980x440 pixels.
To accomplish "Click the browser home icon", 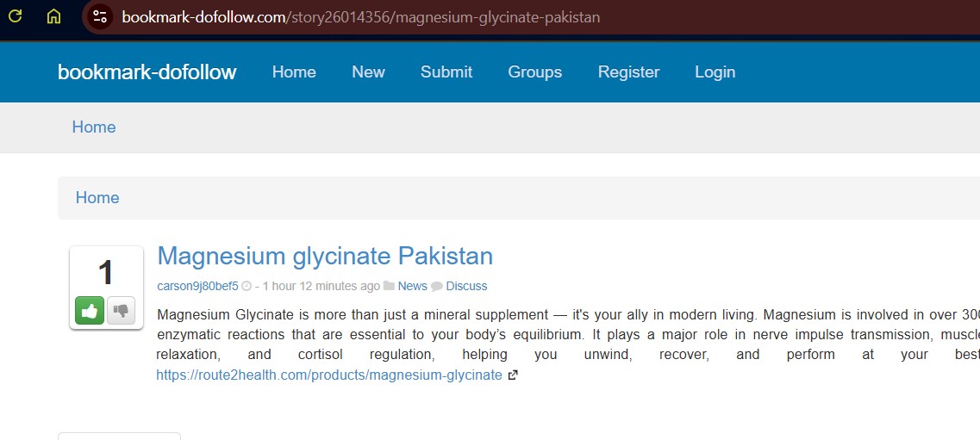I will (53, 16).
